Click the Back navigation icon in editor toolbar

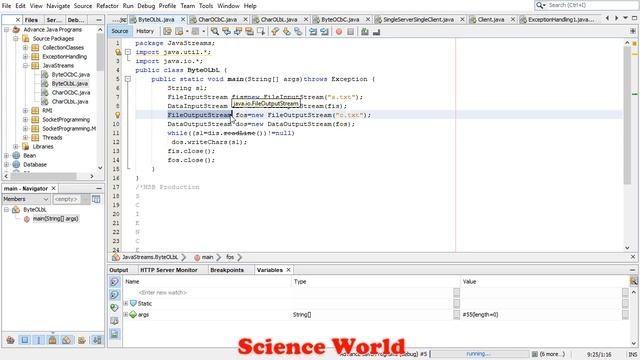tap(179, 31)
